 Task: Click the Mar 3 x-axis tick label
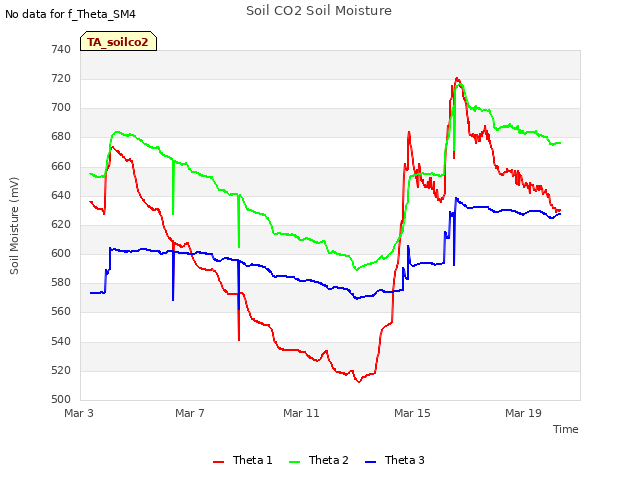[79, 413]
